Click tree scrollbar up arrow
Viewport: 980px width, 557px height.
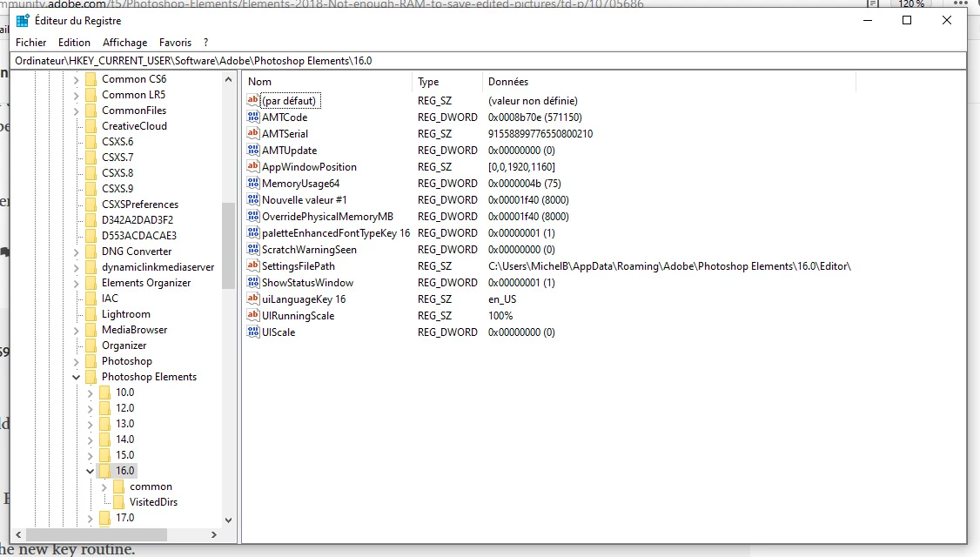point(228,79)
